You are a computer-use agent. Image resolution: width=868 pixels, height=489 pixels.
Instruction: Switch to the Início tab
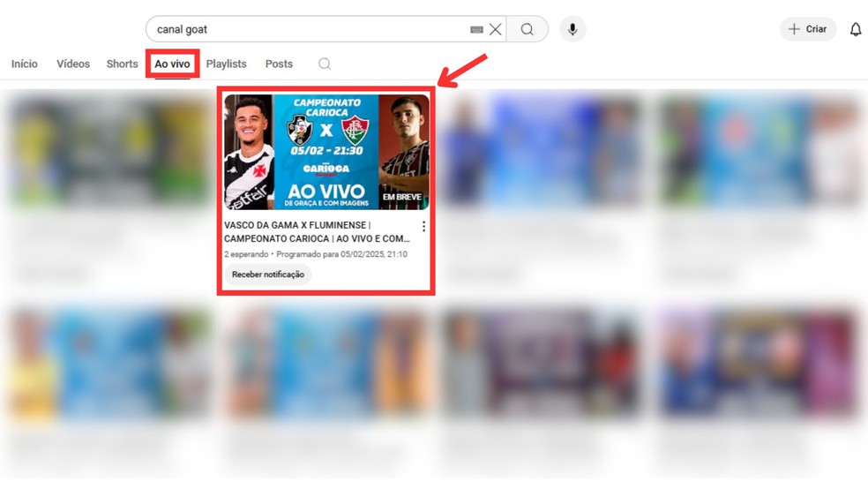(25, 64)
